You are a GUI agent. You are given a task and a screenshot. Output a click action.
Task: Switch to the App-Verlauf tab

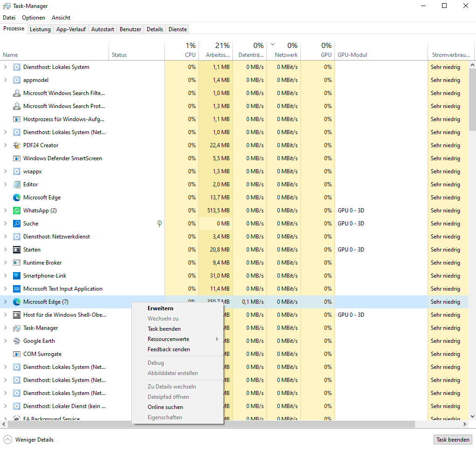click(71, 29)
